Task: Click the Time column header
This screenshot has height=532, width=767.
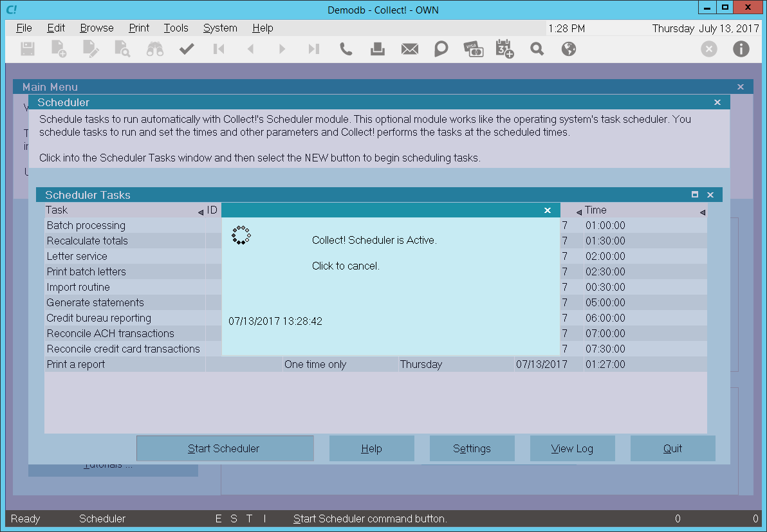Action: 596,210
